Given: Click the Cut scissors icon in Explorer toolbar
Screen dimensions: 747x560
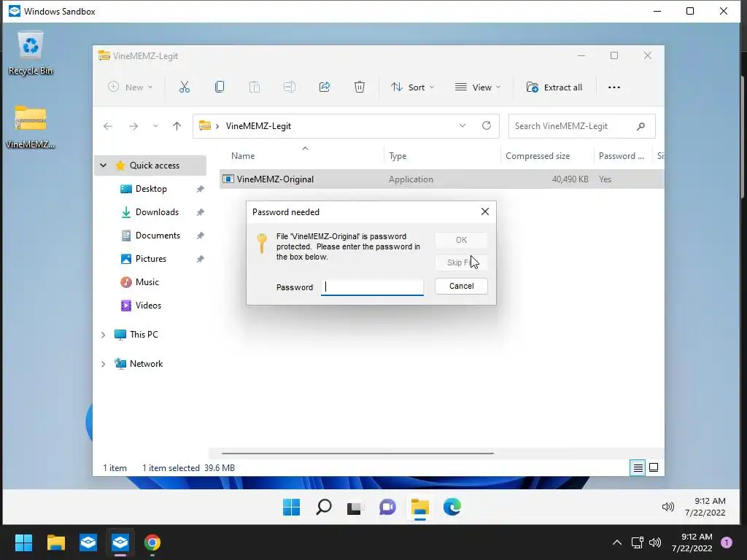Looking at the screenshot, I should tap(185, 87).
